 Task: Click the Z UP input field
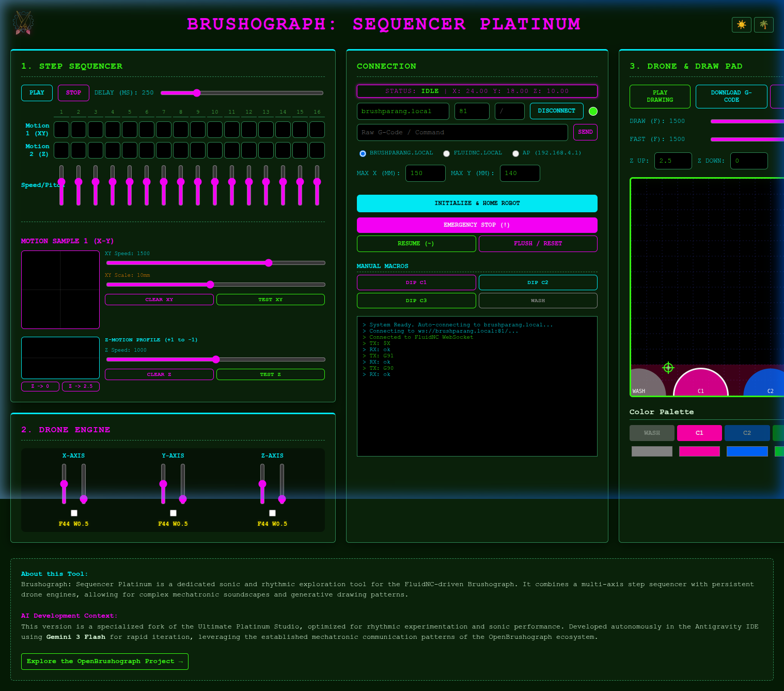coord(673,161)
